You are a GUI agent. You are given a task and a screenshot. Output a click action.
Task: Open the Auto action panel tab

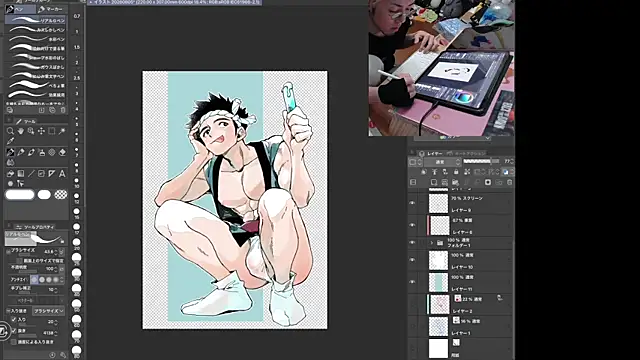pyautogui.click(x=468, y=153)
